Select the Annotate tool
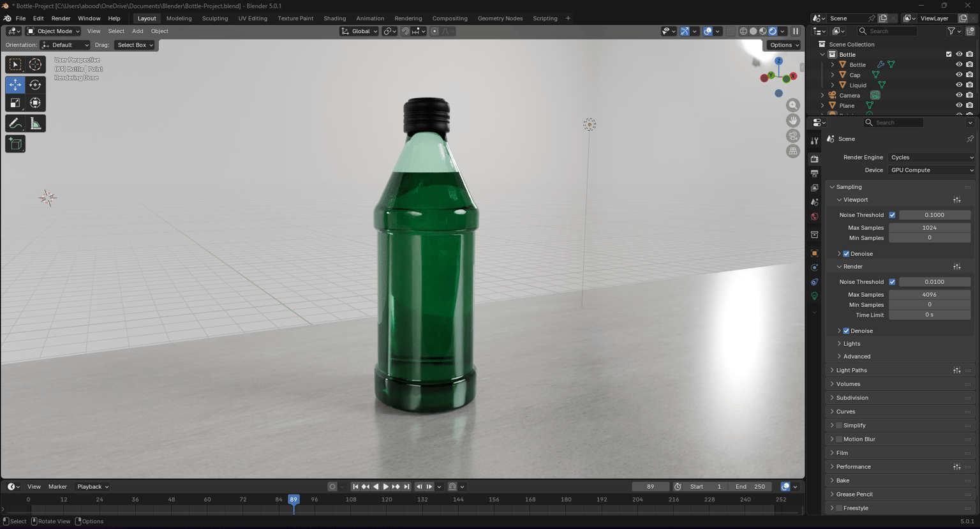 point(15,124)
